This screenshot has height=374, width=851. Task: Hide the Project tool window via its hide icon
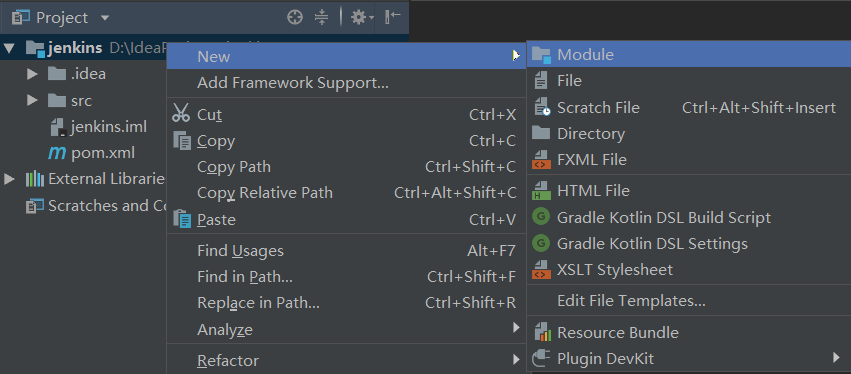click(392, 17)
